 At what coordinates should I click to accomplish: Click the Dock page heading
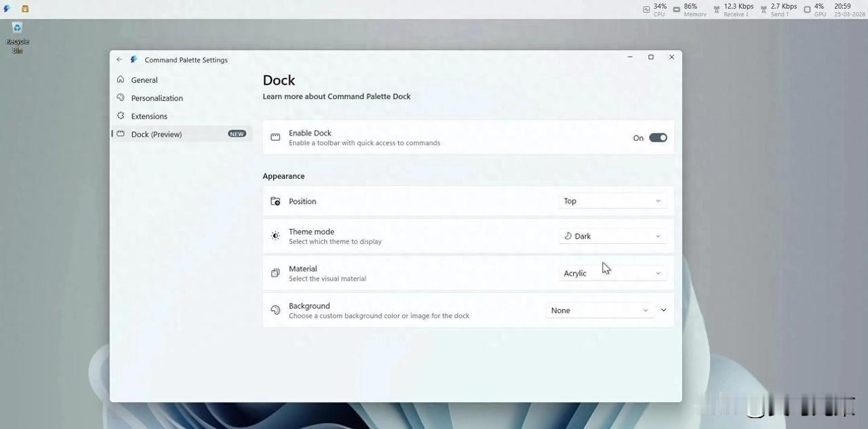click(x=279, y=80)
